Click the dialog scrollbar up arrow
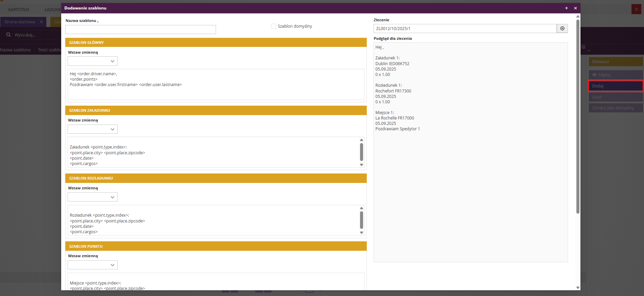 click(578, 16)
